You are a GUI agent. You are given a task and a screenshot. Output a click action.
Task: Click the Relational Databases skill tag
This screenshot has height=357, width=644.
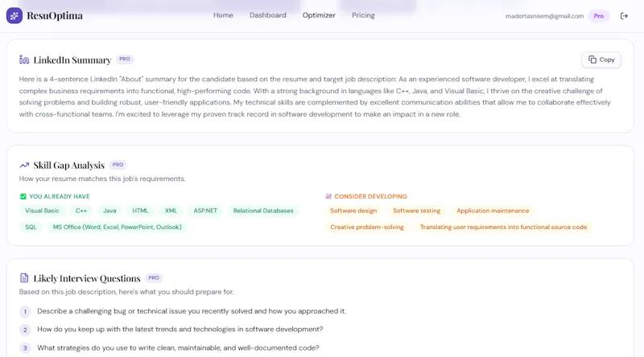(x=263, y=211)
